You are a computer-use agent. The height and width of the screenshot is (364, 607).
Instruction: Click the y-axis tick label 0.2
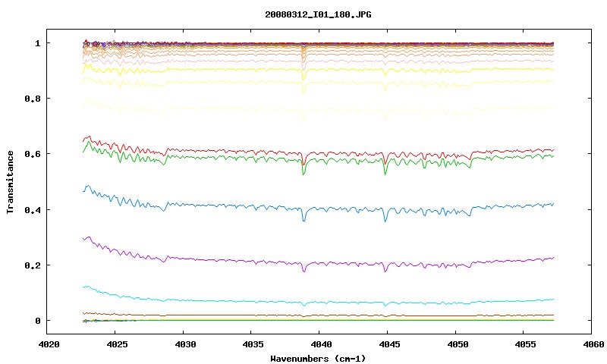(x=33, y=265)
